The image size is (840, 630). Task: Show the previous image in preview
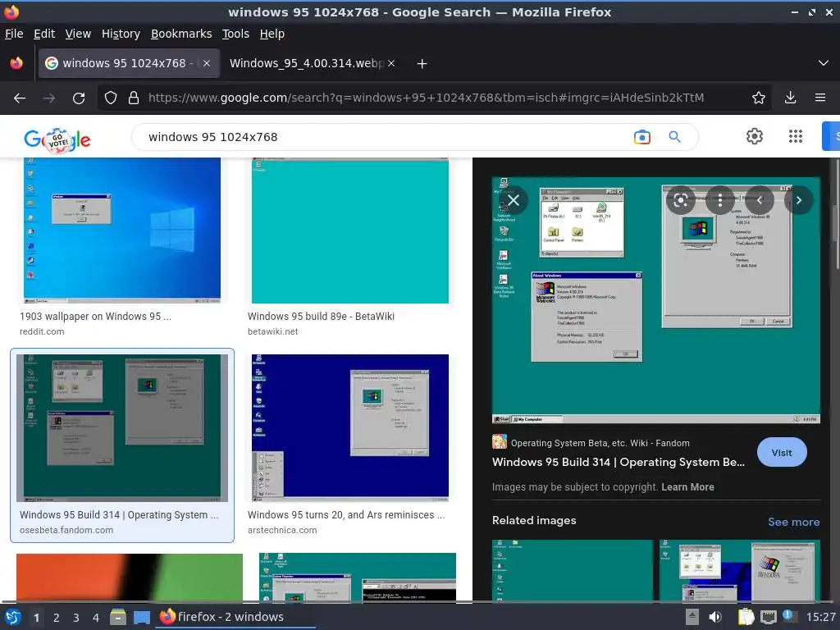(759, 200)
